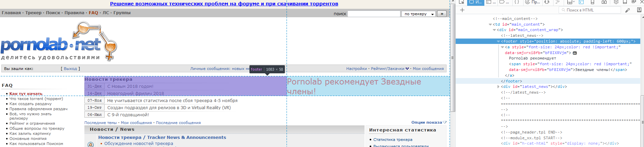644x147 pixels.
Task: Click the site search input field
Action: [x=374, y=14]
